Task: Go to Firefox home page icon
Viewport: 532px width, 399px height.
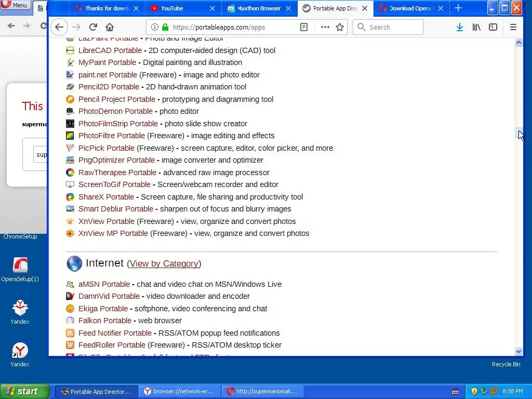Action: click(109, 27)
